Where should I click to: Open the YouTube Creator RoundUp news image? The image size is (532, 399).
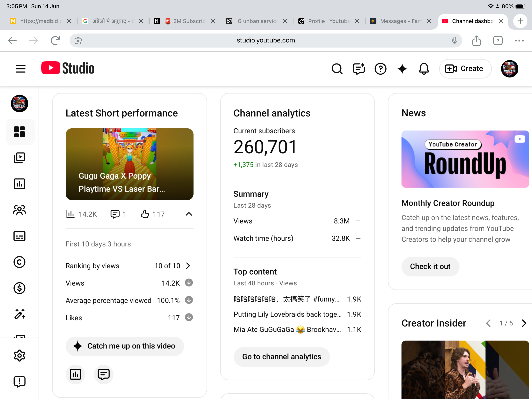[x=465, y=159]
